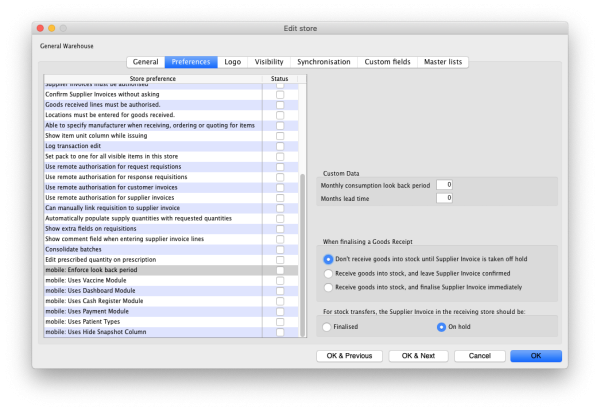
Task: Go to the Synchronisation tab
Action: click(x=323, y=62)
